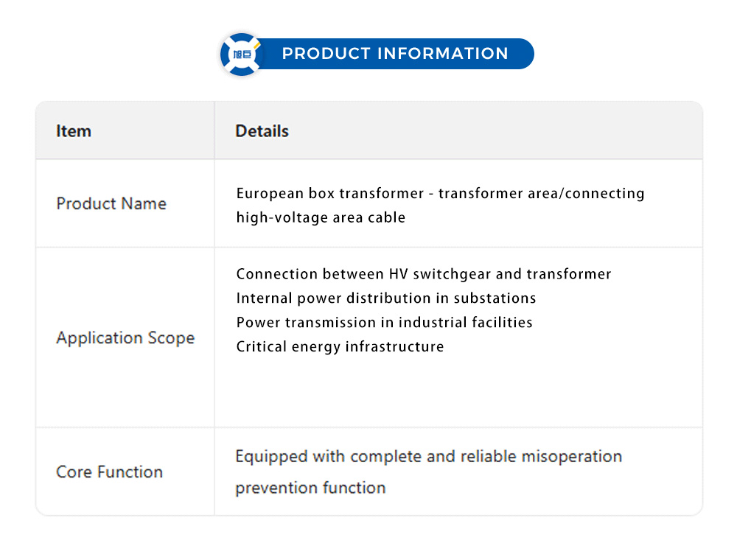The height and width of the screenshot is (560, 737).
Task: Click the prevention function text line
Action: (310, 487)
